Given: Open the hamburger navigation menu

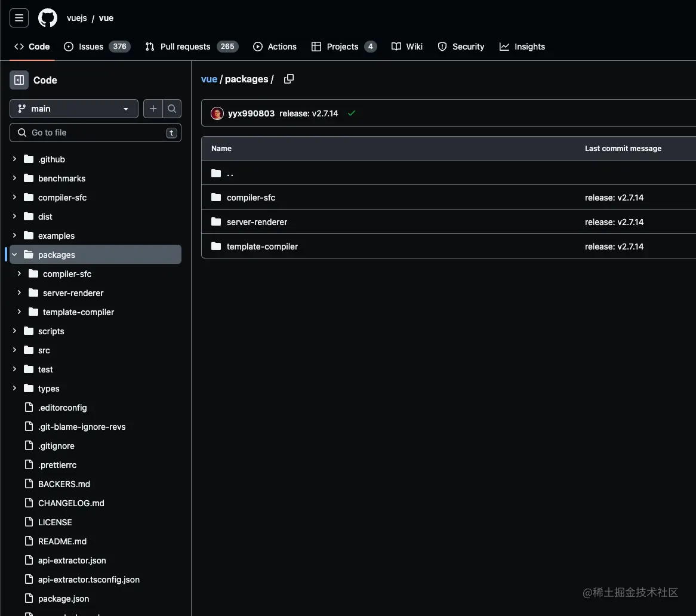Looking at the screenshot, I should (19, 18).
